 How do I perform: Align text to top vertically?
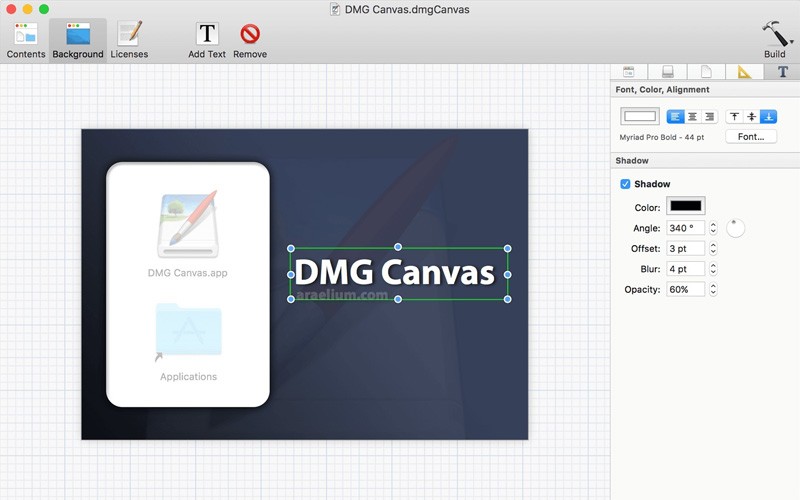coord(734,117)
